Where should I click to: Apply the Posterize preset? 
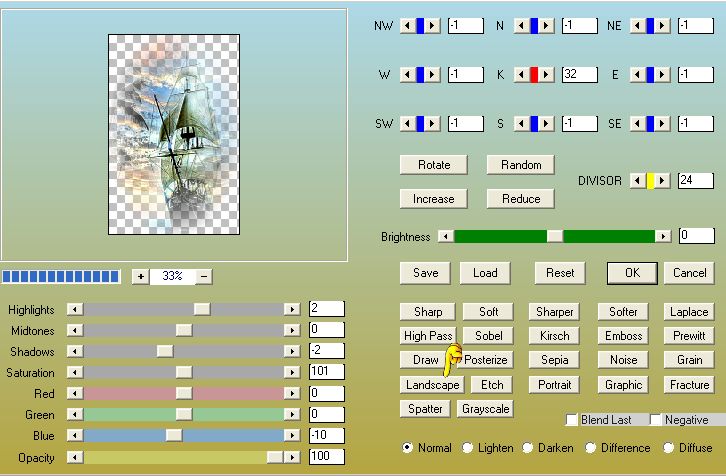[486, 360]
